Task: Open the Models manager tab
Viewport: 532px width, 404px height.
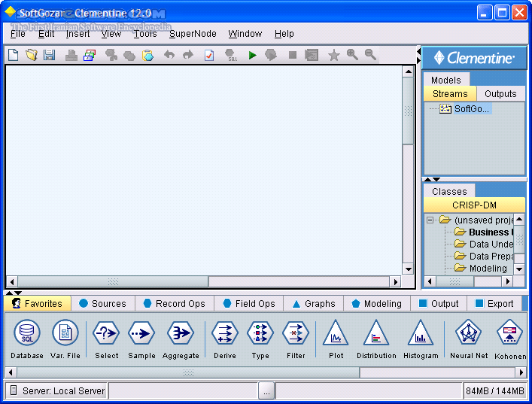Action: 446,80
